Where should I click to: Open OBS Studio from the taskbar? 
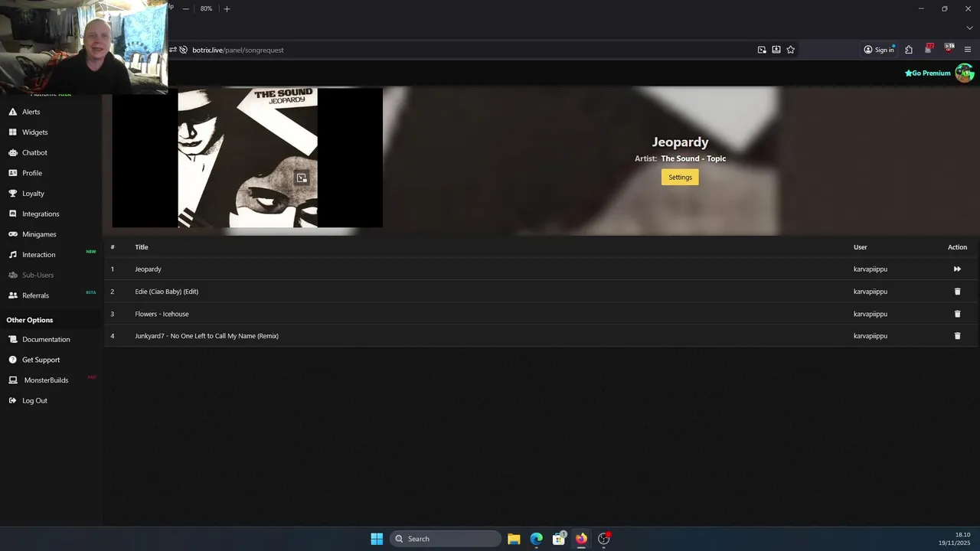(604, 539)
